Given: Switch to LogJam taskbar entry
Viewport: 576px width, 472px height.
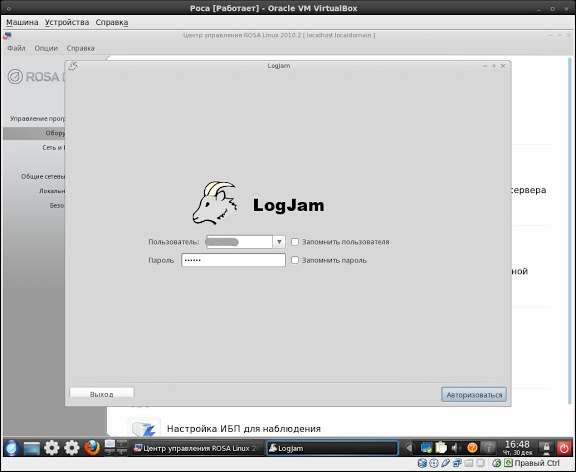Looking at the screenshot, I should (332, 448).
